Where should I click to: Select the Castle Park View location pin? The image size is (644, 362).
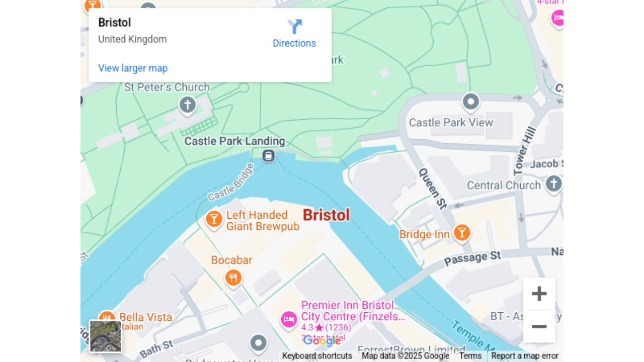coord(471,102)
